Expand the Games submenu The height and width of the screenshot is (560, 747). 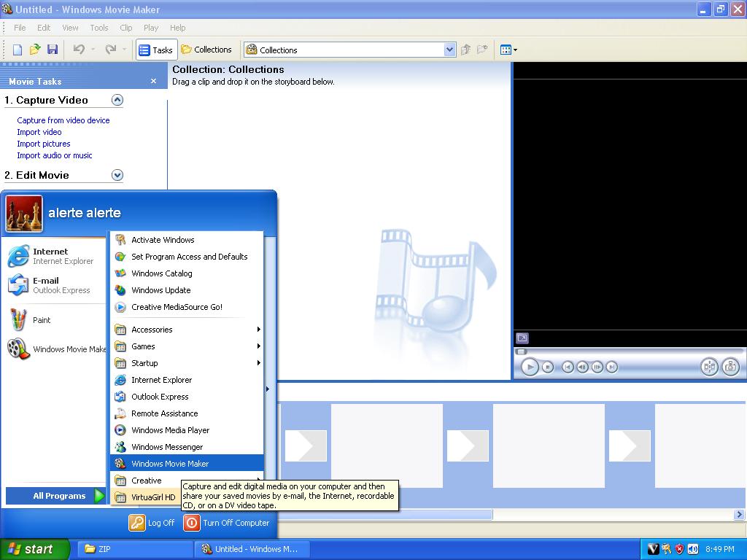click(187, 346)
